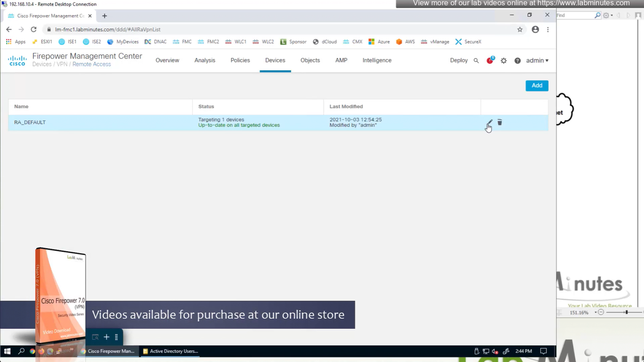Click the blue Add button

tap(537, 86)
